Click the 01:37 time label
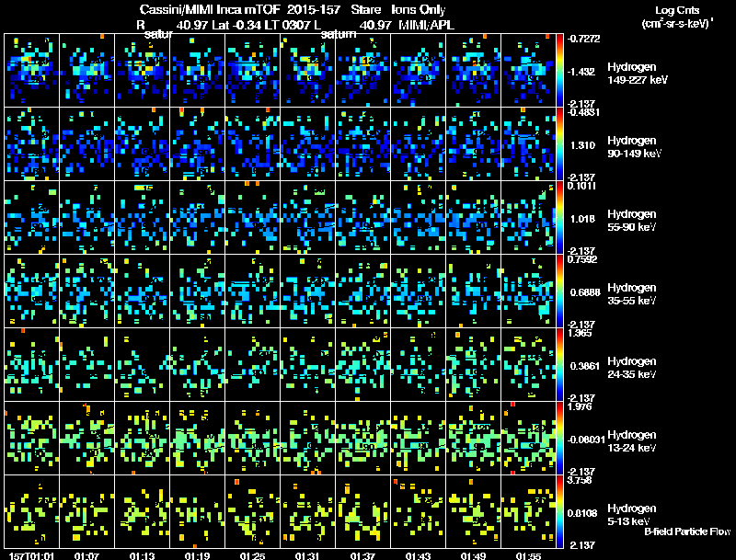736x560 pixels. pyautogui.click(x=362, y=556)
